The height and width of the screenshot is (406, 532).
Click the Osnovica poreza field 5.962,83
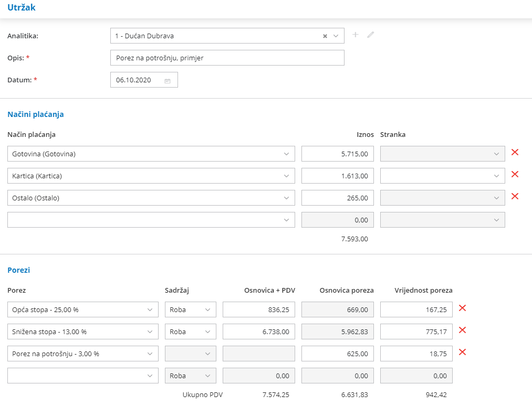338,332
